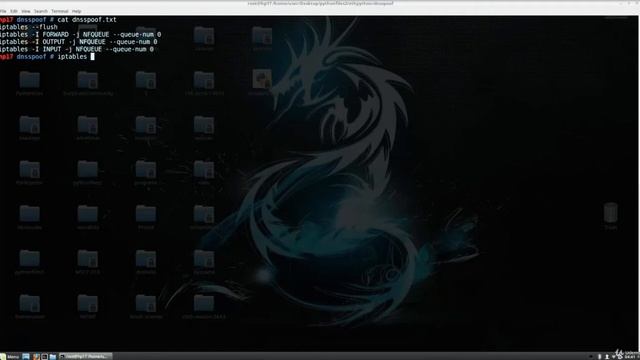The width and height of the screenshot is (640, 360).
Task: Click the network icon in the system tray
Action: coord(613,356)
